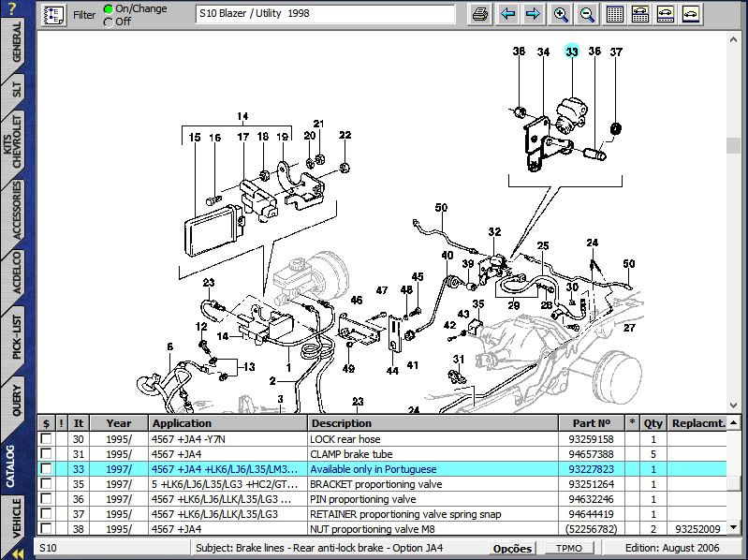Click callout number 37 in inset
Viewport: 748px width, 560px height.
pos(616,52)
